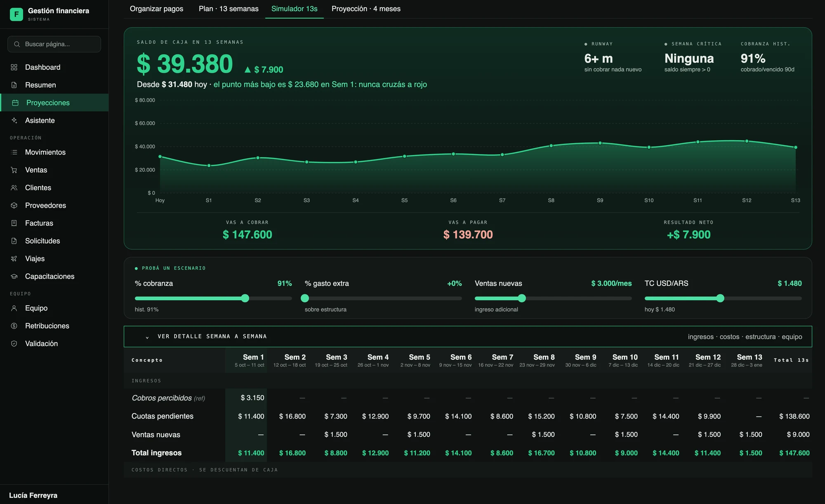Image resolution: width=825 pixels, height=504 pixels.
Task: Collapse the Ver detalle semana a semana chevron
Action: coord(147,337)
